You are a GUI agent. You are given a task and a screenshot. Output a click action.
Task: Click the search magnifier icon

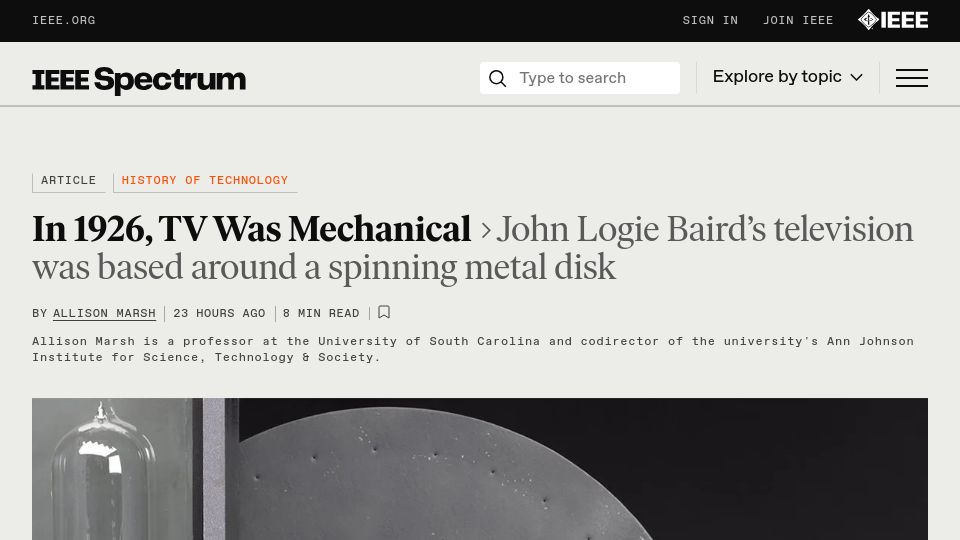(498, 78)
